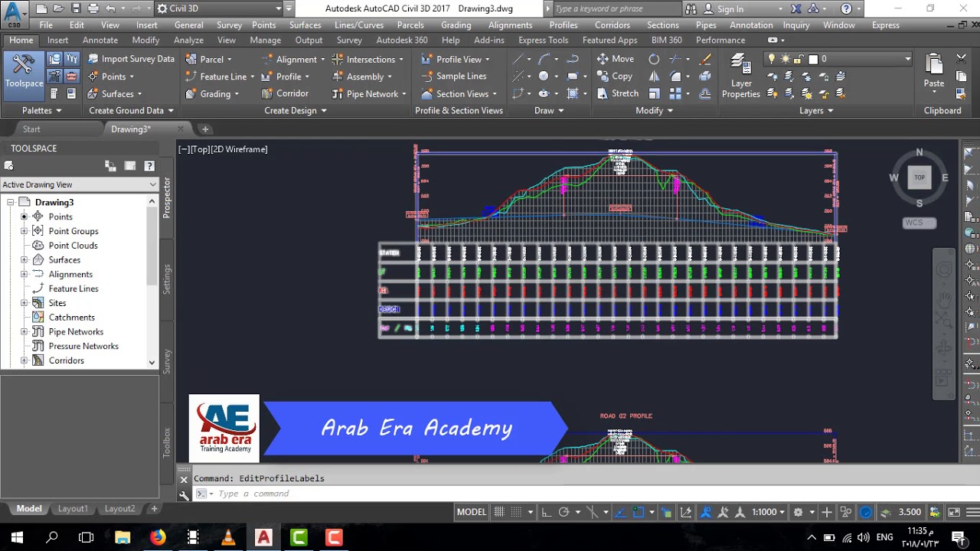980x551 pixels.
Task: Toggle polar tracking in status bar
Action: pos(564,512)
